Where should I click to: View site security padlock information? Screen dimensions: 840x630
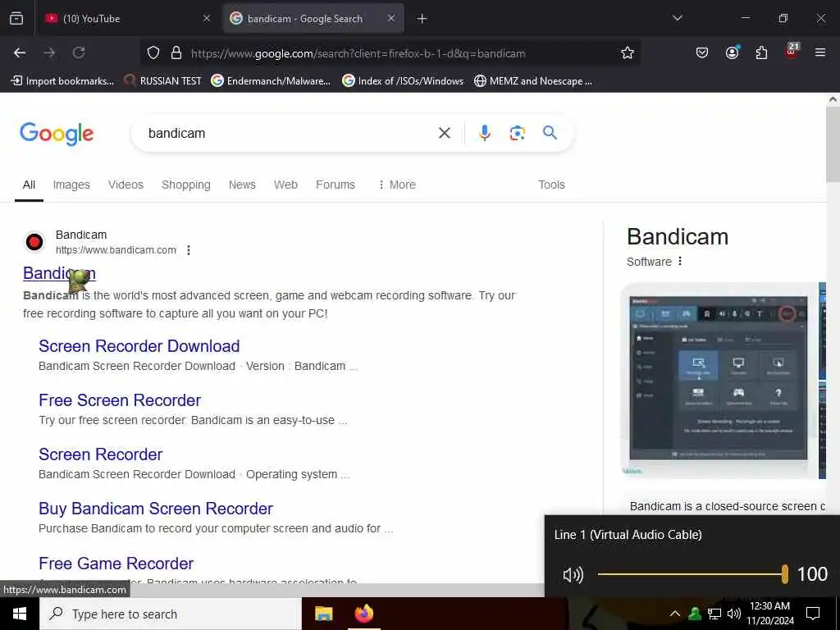click(x=176, y=53)
